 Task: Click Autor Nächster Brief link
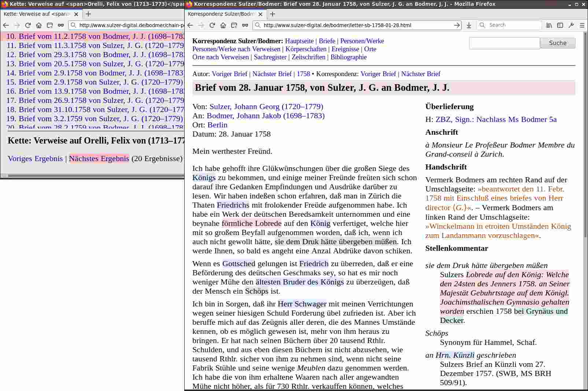point(272,74)
